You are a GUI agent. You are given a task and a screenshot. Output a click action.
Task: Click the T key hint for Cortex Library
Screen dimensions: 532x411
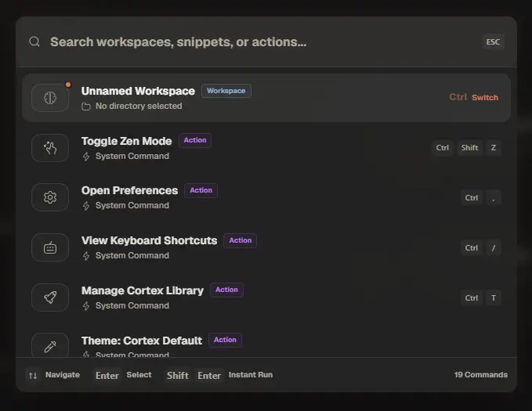494,297
